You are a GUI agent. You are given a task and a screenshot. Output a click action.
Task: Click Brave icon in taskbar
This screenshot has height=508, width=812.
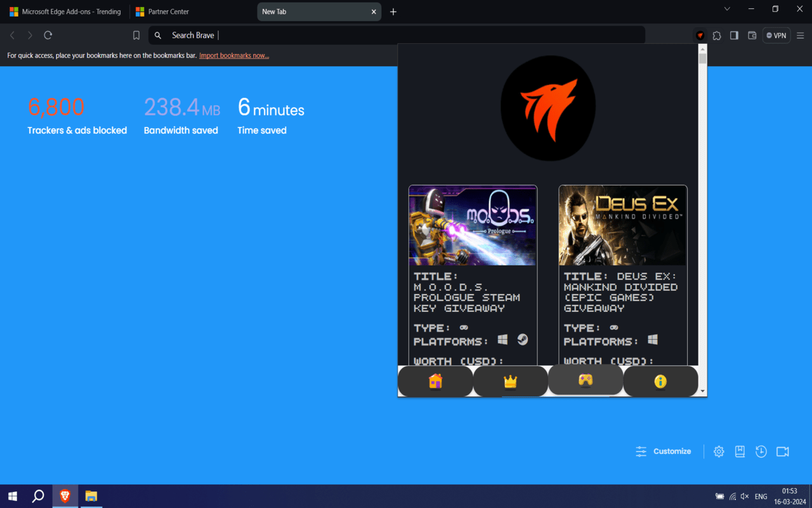(65, 496)
